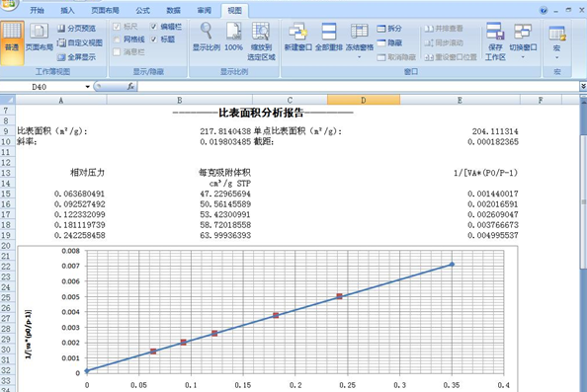
Task: Switch to 页面布局 page layout view
Action: 39,38
